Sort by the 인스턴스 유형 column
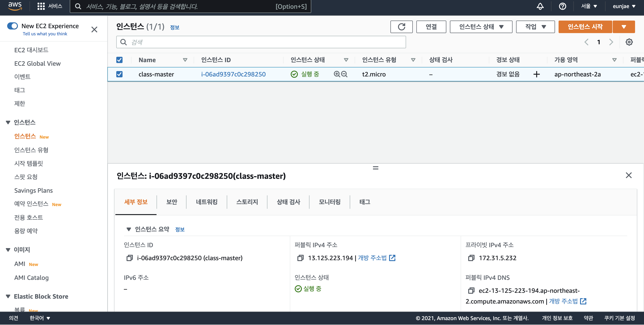 [x=413, y=60]
